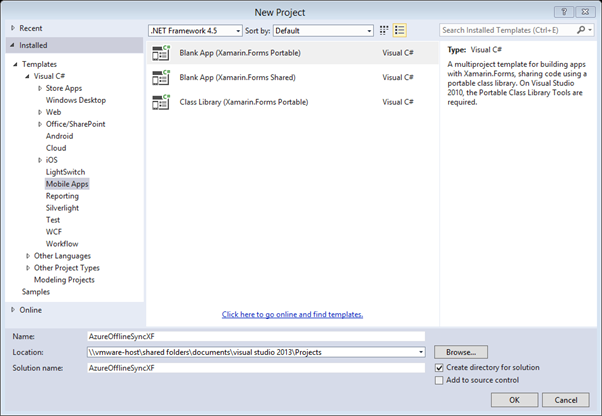Click the Browse... button
The image size is (602, 416).
(461, 352)
